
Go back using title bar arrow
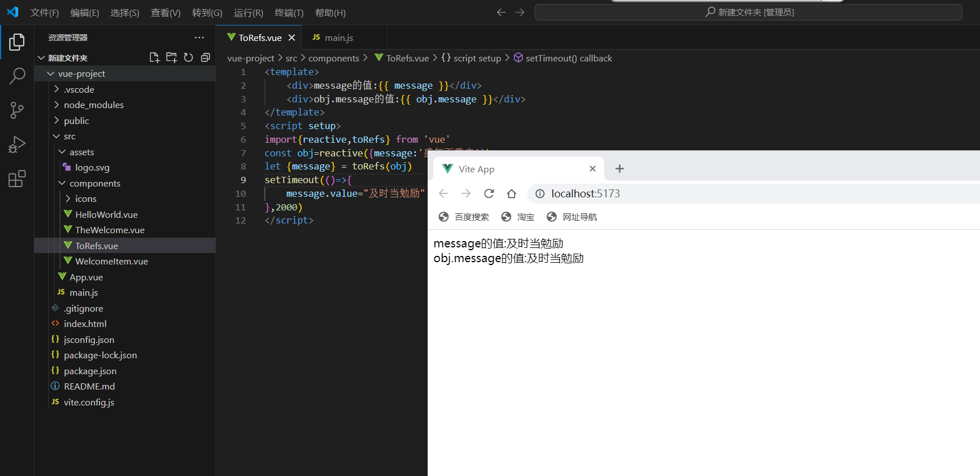click(x=501, y=12)
